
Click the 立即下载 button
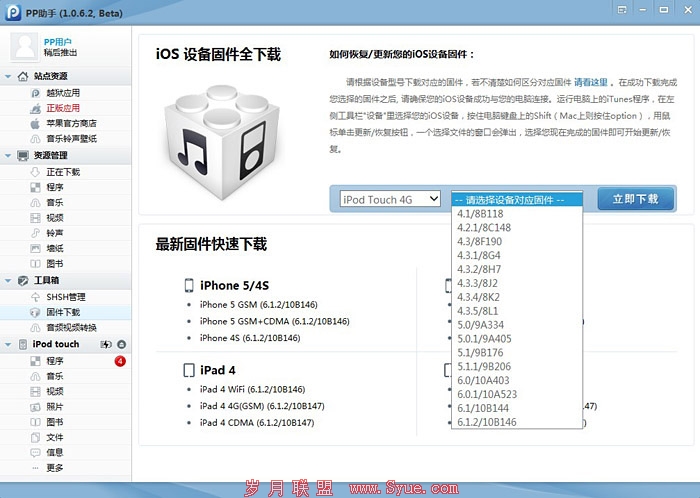pos(636,199)
